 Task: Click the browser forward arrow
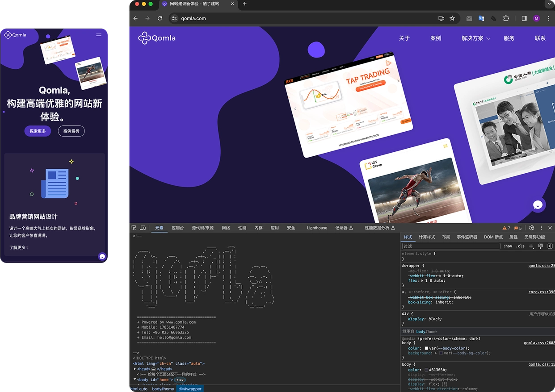point(147,18)
